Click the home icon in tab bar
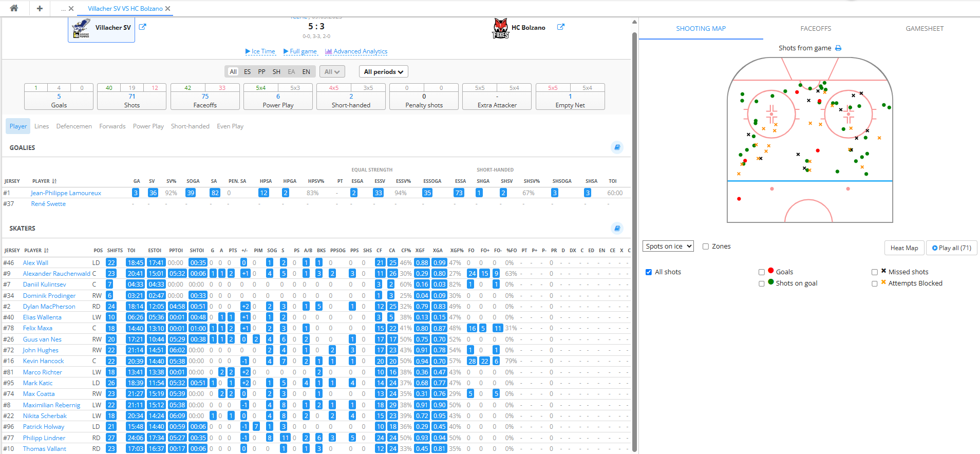This screenshot has height=454, width=980. tap(14, 8)
